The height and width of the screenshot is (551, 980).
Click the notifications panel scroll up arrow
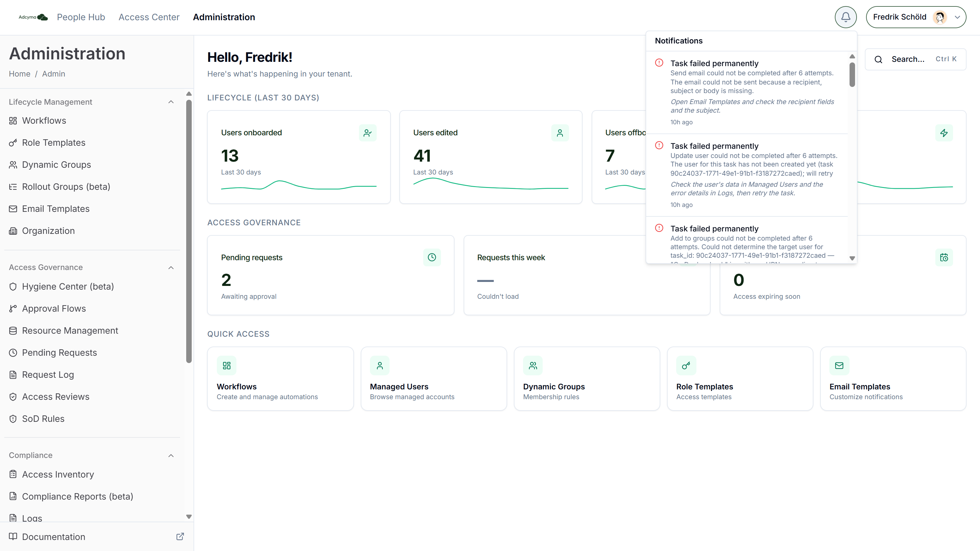coord(852,56)
